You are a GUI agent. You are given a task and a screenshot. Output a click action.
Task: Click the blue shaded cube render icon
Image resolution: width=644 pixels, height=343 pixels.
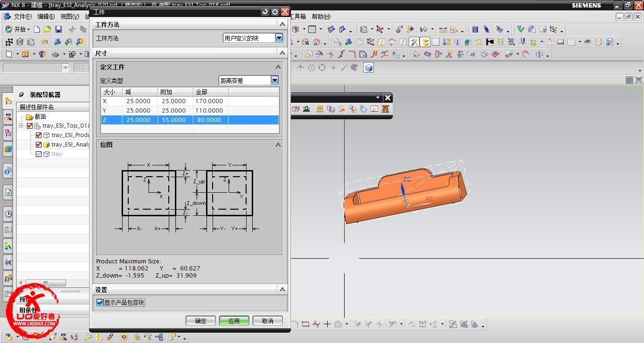coord(369,68)
